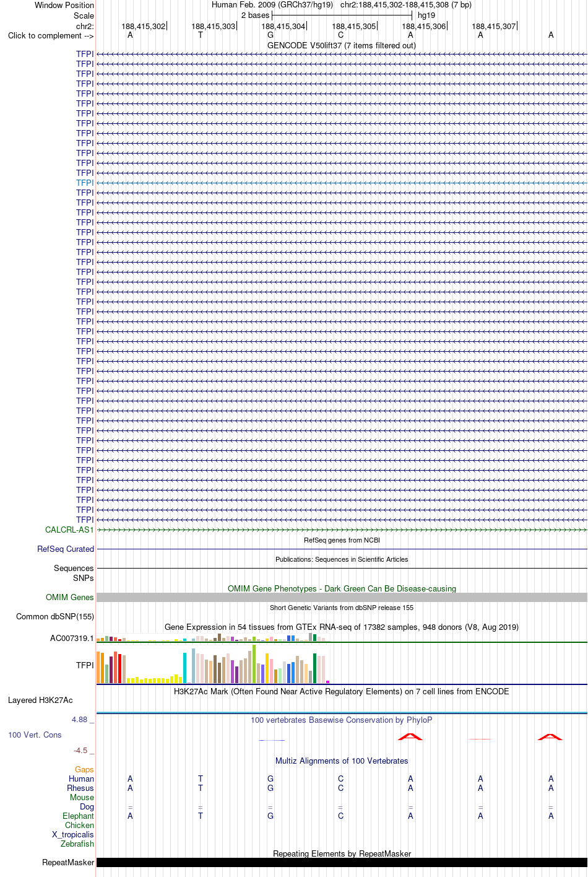
Task: Click the Layered H3K27Ac label
Action: pos(40,700)
